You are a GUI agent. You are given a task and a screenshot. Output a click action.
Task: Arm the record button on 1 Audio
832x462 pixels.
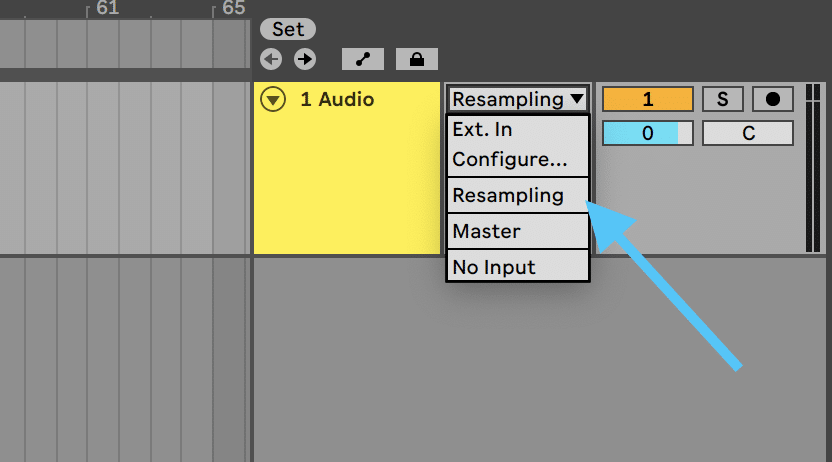(x=773, y=99)
